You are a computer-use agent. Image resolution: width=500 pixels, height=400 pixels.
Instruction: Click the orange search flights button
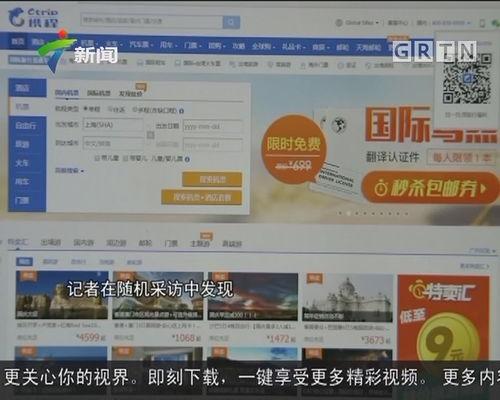212,179
